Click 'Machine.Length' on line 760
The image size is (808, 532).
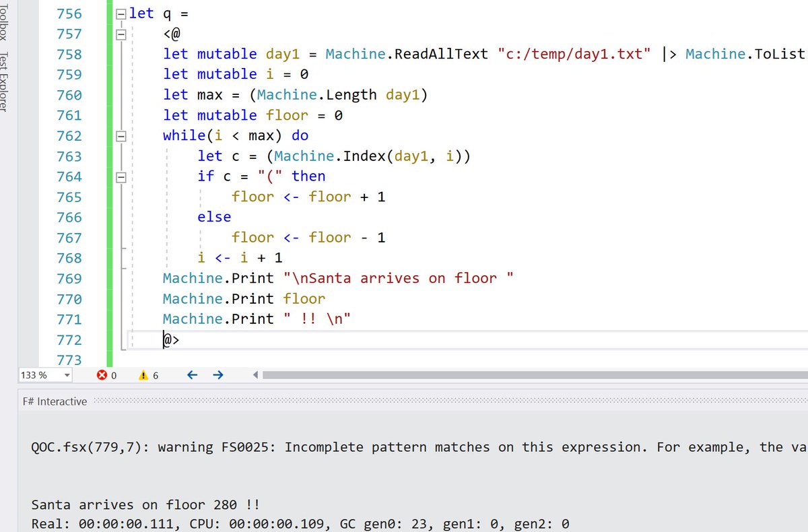pyautogui.click(x=317, y=95)
